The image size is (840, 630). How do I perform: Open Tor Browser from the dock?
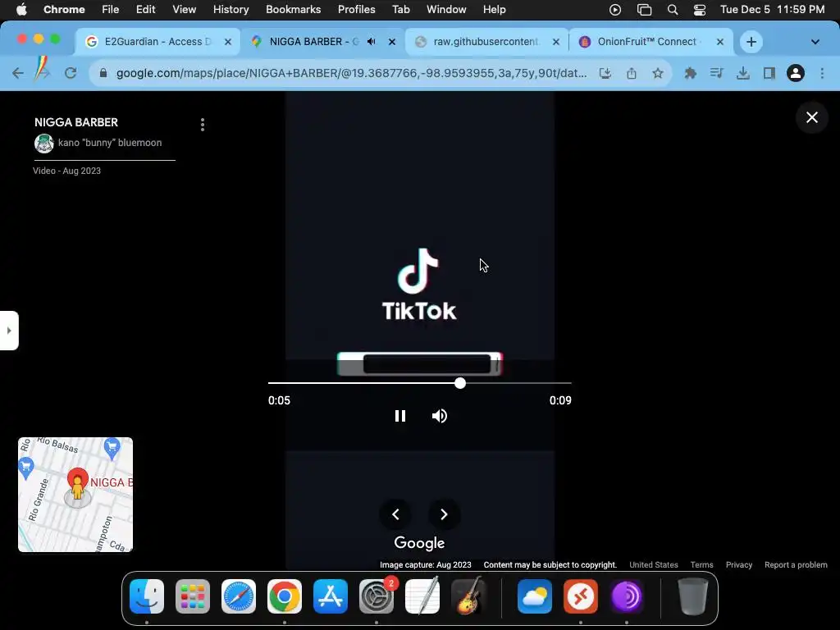click(x=627, y=596)
